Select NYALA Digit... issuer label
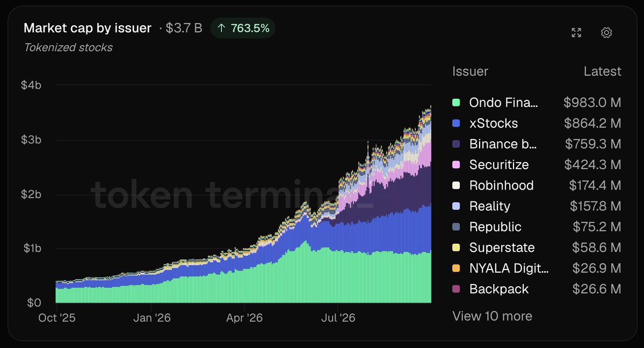The width and height of the screenshot is (644, 348). 509,268
